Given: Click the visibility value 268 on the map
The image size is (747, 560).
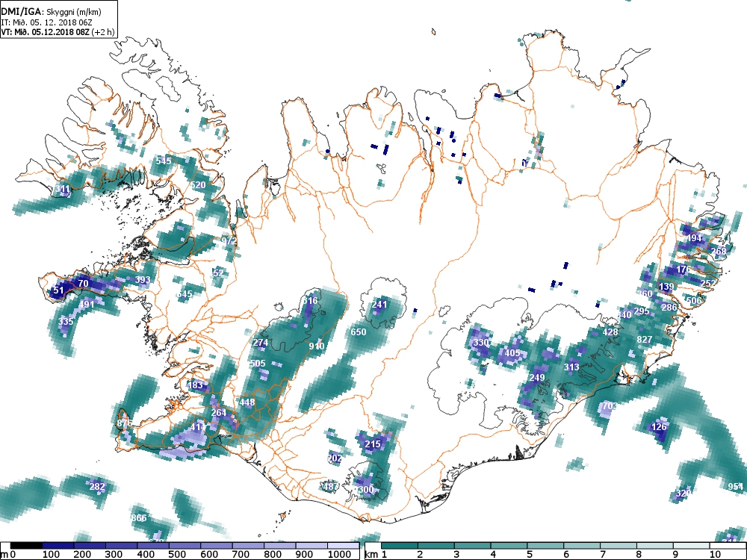Looking at the screenshot, I should point(719,252).
